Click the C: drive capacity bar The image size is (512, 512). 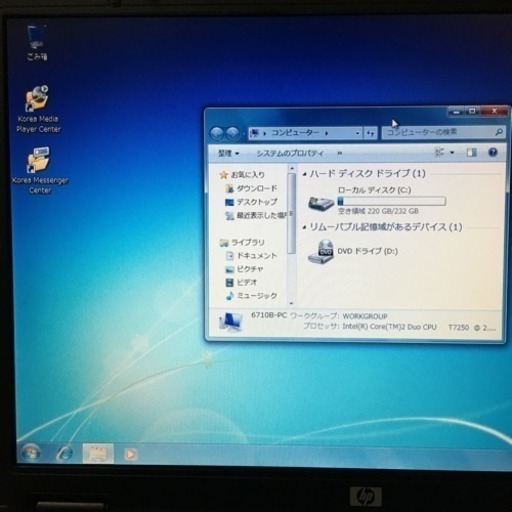(x=392, y=201)
